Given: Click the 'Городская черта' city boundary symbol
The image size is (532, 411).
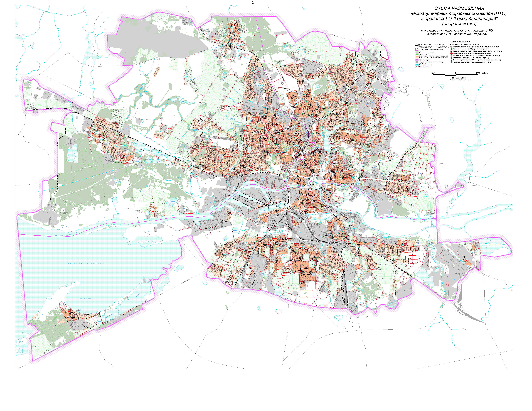Looking at the screenshot, I should click(x=417, y=60).
